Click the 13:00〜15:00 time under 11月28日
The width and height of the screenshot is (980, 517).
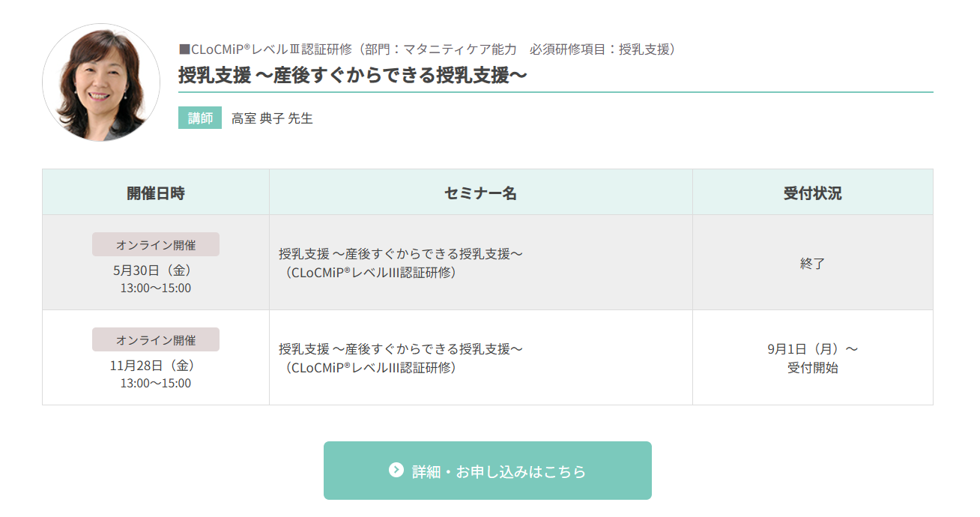tap(156, 384)
